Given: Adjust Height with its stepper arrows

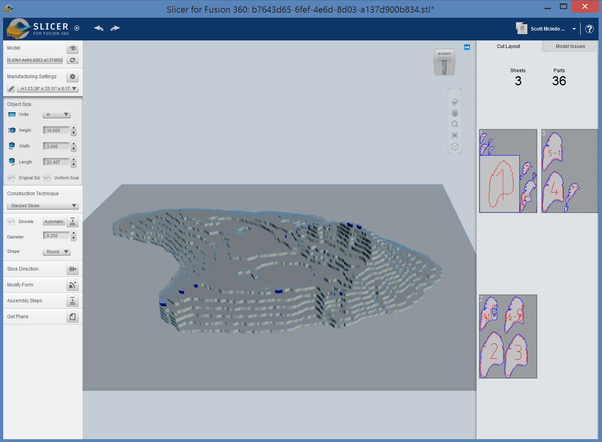Looking at the screenshot, I should click(73, 131).
